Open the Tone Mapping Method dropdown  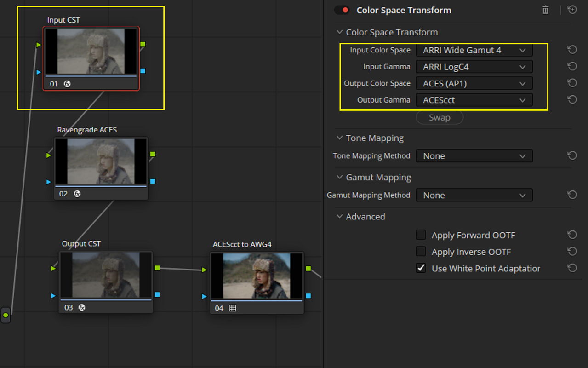click(474, 156)
